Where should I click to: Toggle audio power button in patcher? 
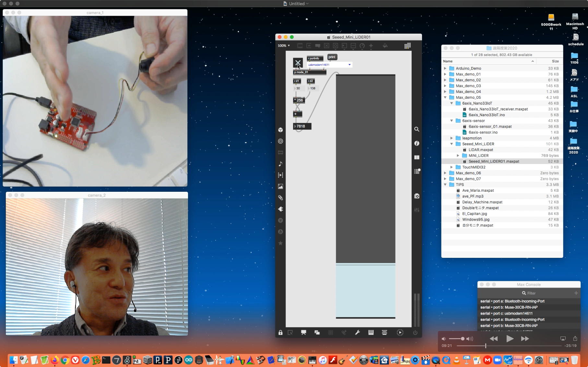(x=415, y=332)
